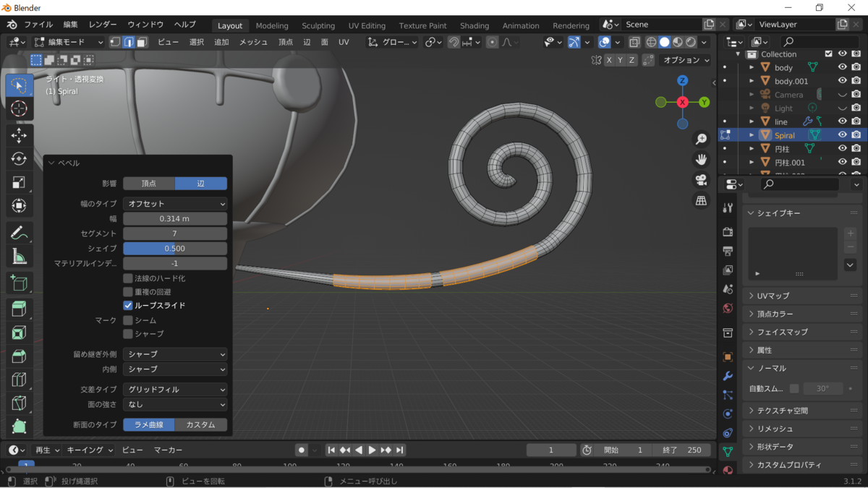Toggle visibility of body.001 object

tap(842, 81)
